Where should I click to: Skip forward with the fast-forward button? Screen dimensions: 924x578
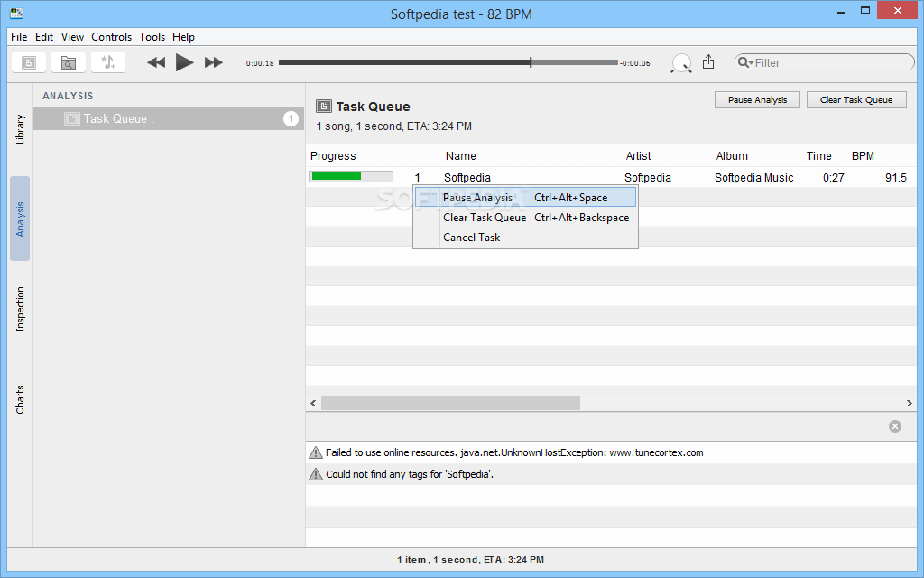coord(213,62)
